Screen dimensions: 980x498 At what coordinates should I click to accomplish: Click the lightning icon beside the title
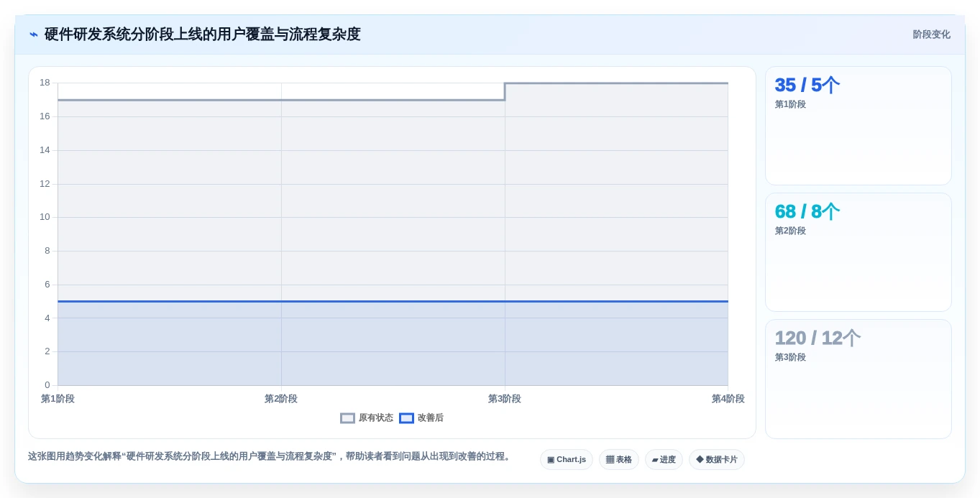click(34, 34)
